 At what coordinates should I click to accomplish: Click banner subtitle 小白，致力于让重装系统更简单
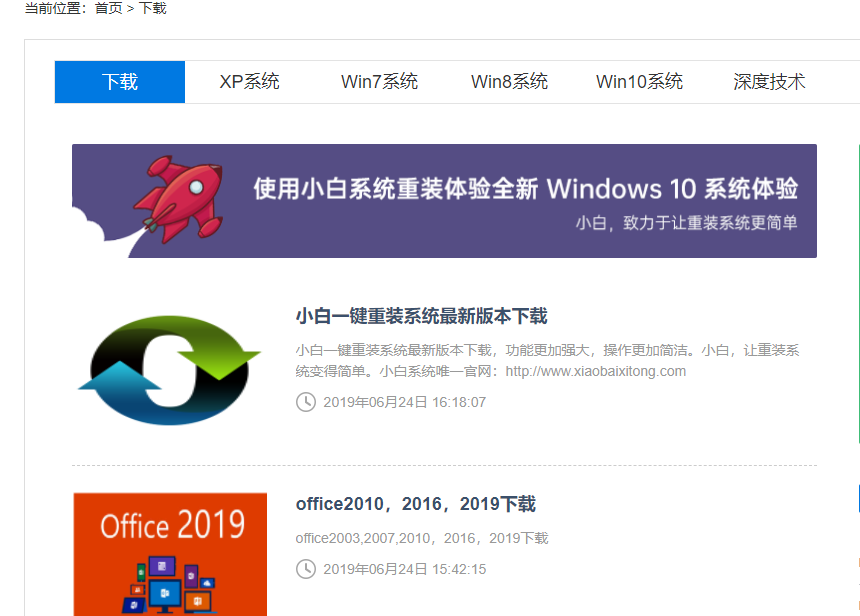(686, 223)
